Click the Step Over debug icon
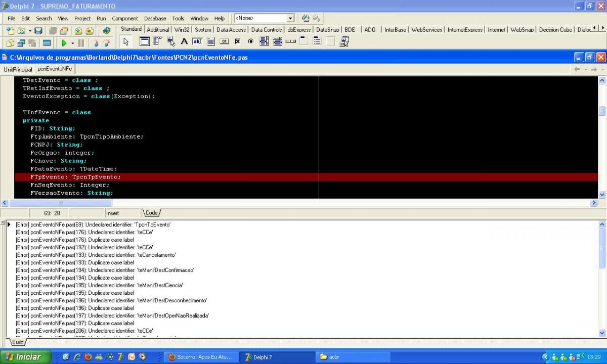Screen dimensions: 607x364 click(106, 43)
